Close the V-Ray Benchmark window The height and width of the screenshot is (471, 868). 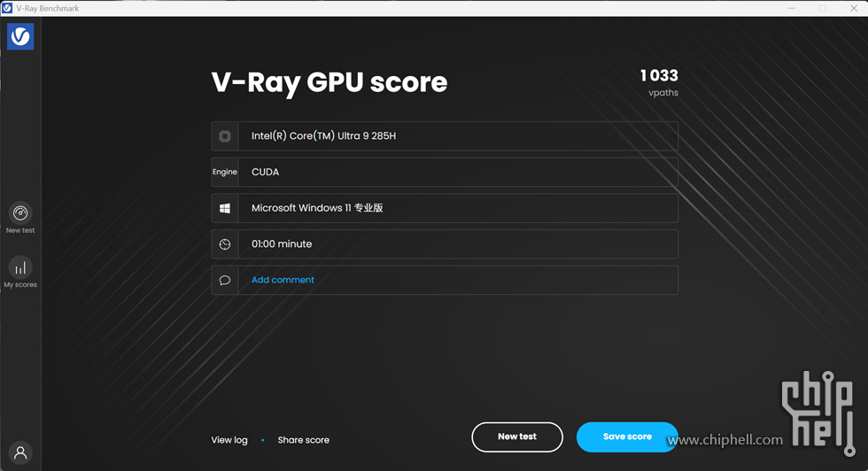pos(854,8)
